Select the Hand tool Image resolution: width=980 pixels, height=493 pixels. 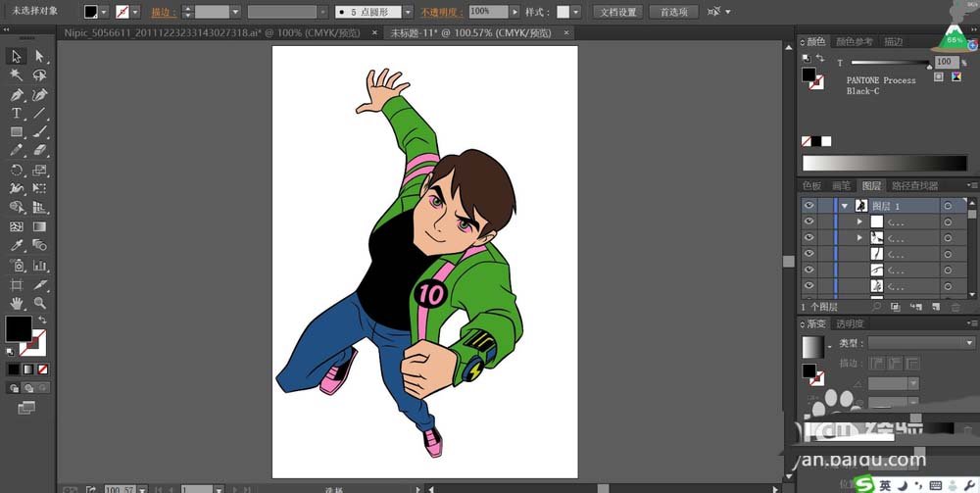(17, 303)
